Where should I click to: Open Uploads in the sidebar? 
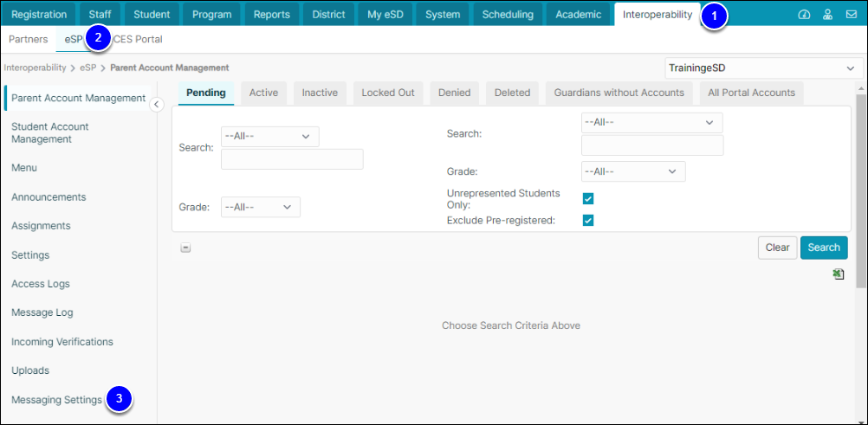pos(30,370)
